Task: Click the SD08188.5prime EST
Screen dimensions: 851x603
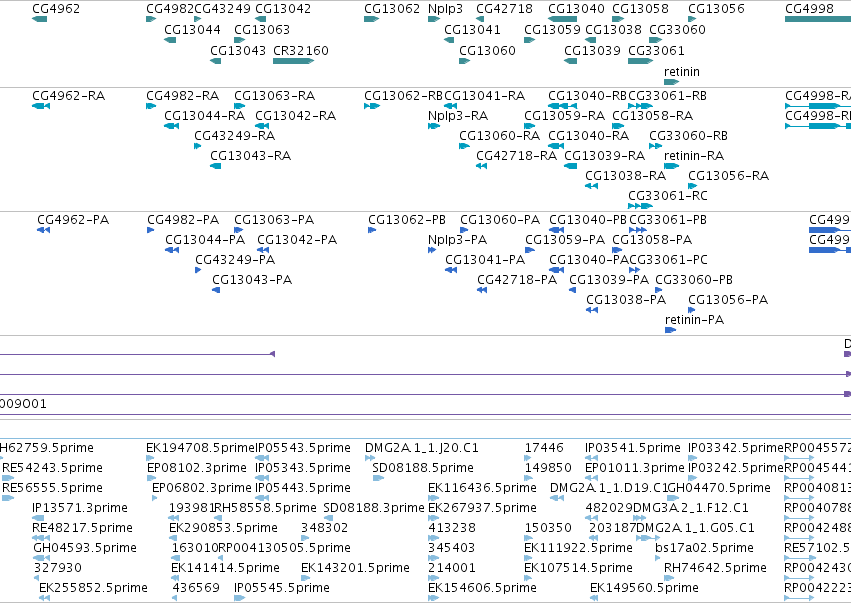Action: pos(423,468)
